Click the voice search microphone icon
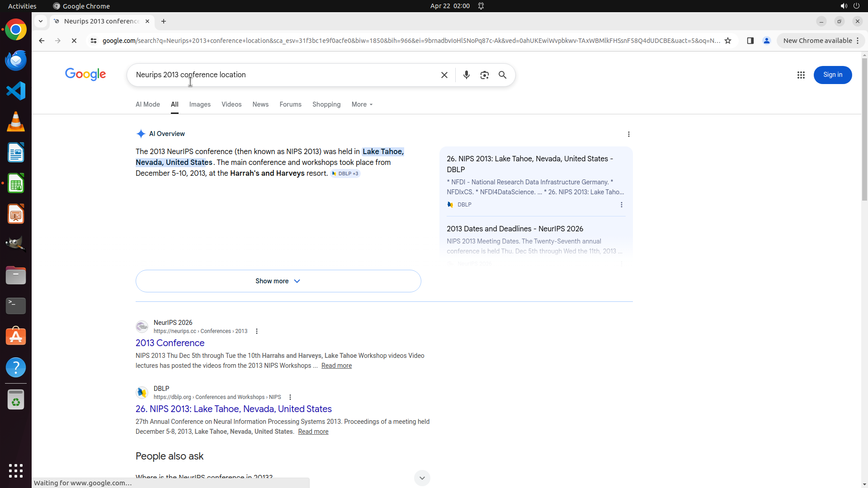868x488 pixels. [466, 75]
